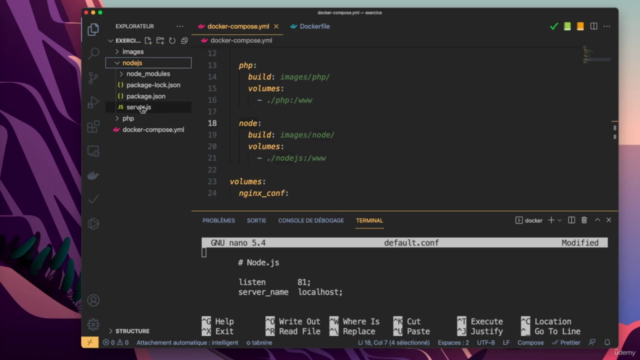The image size is (640, 360).
Task: Click Prettier status bar item
Action: pos(566,342)
